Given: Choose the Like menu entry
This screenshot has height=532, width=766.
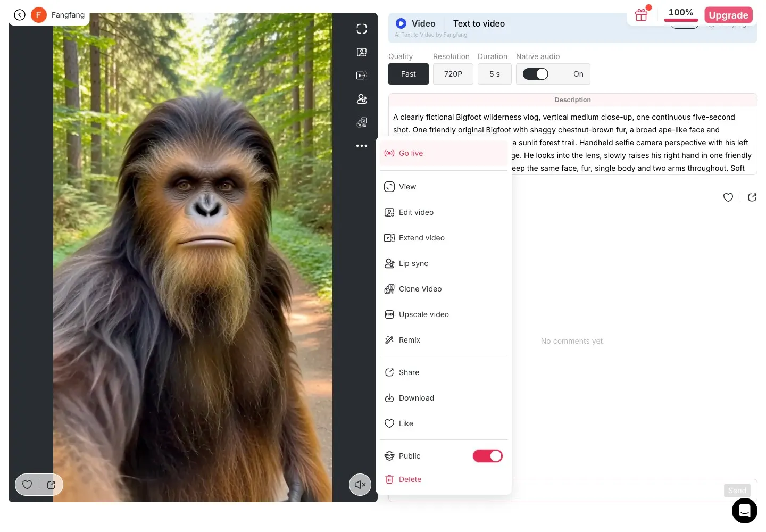Looking at the screenshot, I should pyautogui.click(x=444, y=423).
